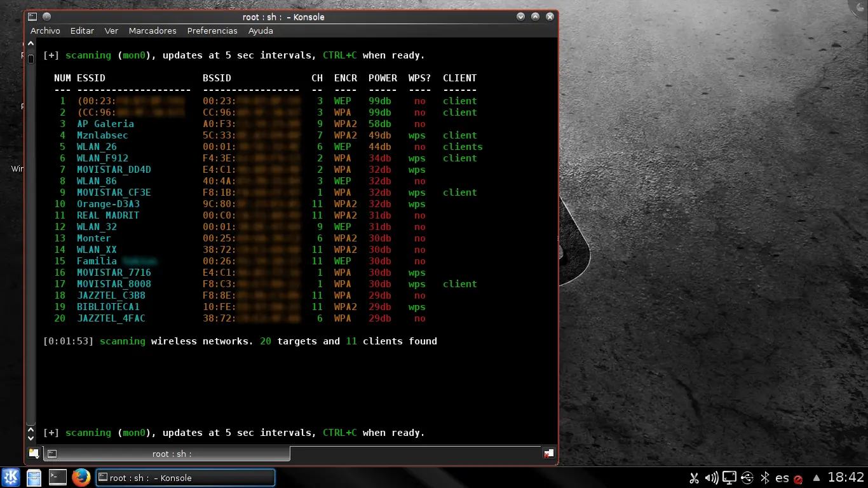Click the 'WPS?' column header
The width and height of the screenshot is (868, 488).
[x=420, y=78]
